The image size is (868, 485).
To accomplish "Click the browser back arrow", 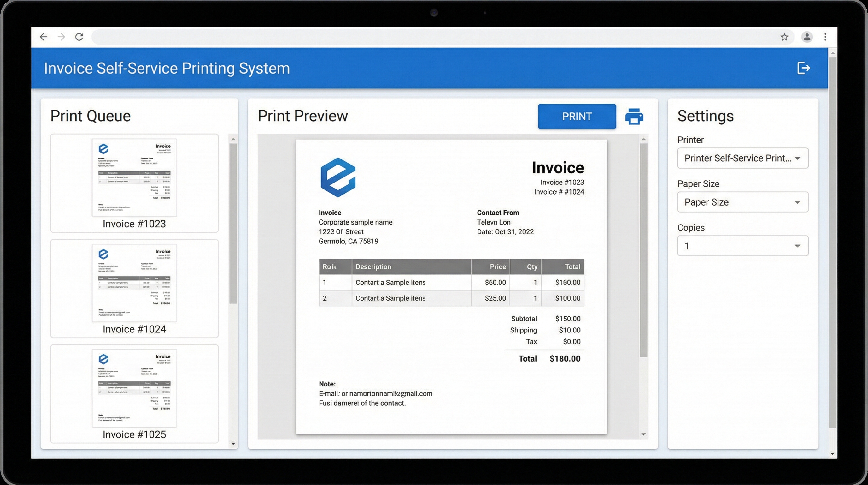I will point(44,37).
